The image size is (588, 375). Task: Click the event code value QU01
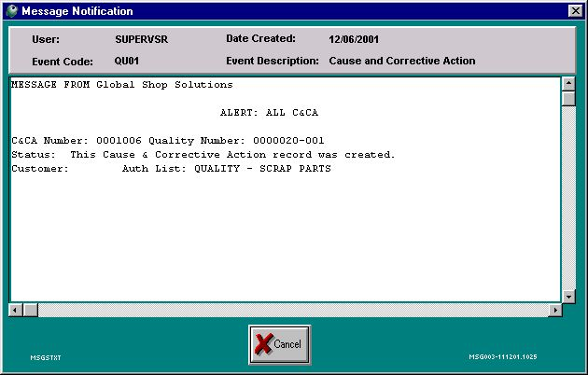click(x=127, y=61)
